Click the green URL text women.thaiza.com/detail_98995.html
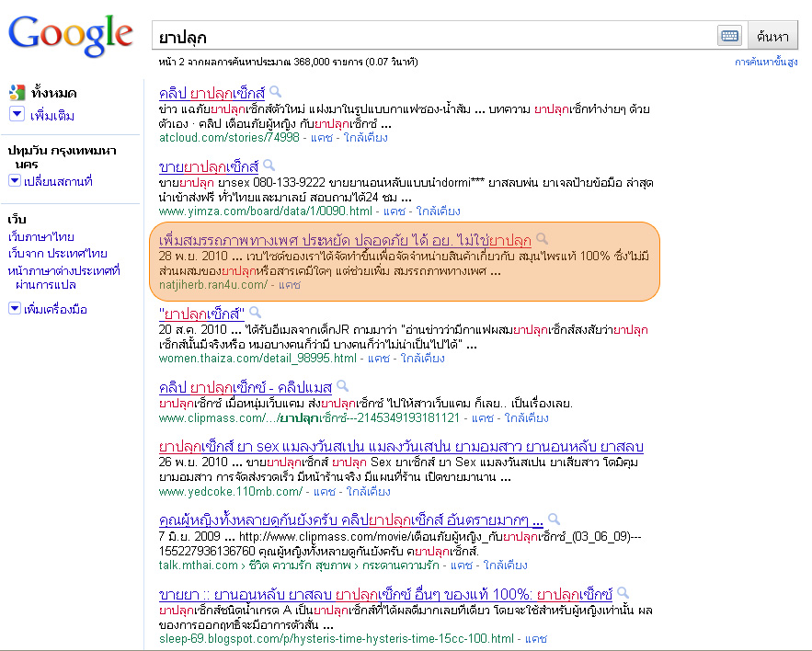 point(257,358)
